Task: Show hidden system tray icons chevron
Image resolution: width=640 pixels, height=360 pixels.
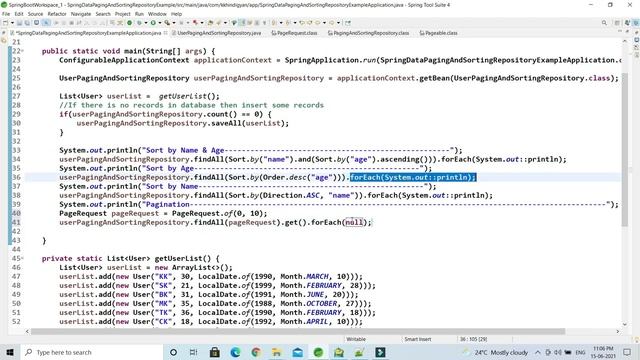Action: [538, 352]
